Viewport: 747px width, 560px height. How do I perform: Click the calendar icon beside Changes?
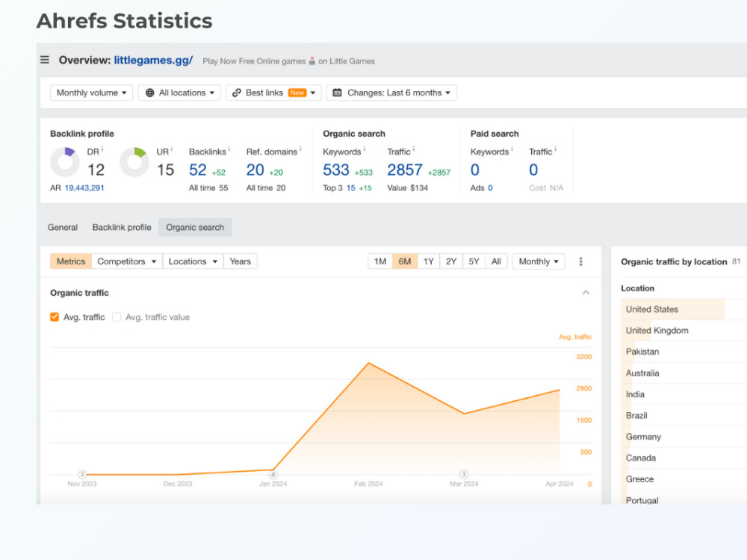tap(338, 93)
